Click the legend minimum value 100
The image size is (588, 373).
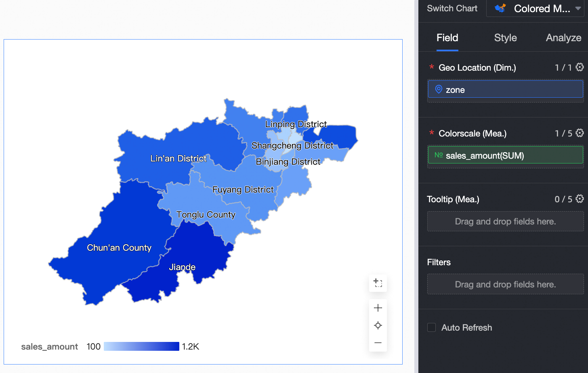(93, 347)
